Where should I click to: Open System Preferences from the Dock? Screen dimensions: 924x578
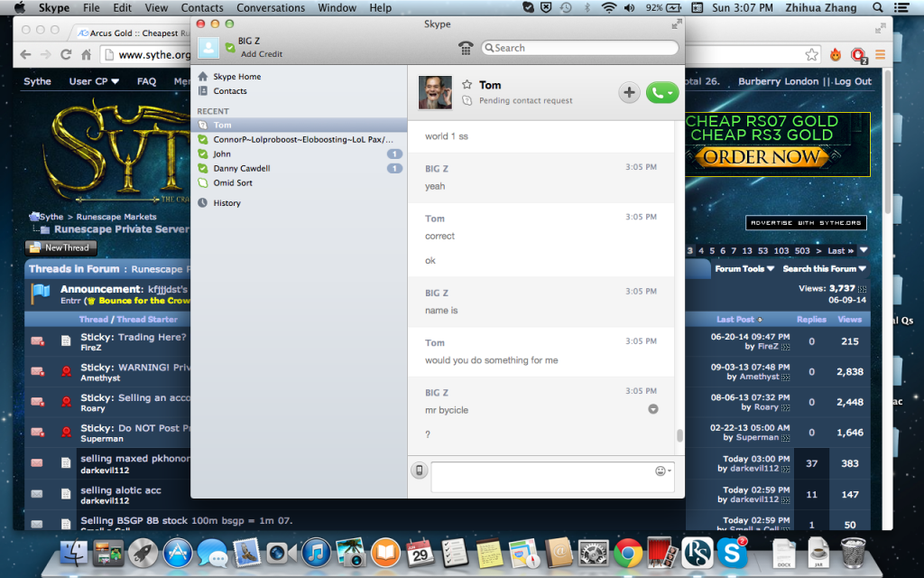point(594,554)
